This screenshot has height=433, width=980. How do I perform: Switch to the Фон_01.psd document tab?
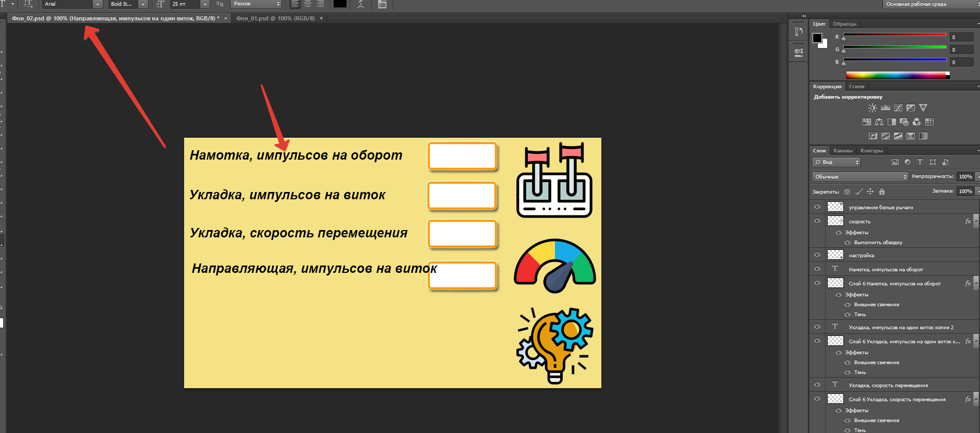click(275, 18)
